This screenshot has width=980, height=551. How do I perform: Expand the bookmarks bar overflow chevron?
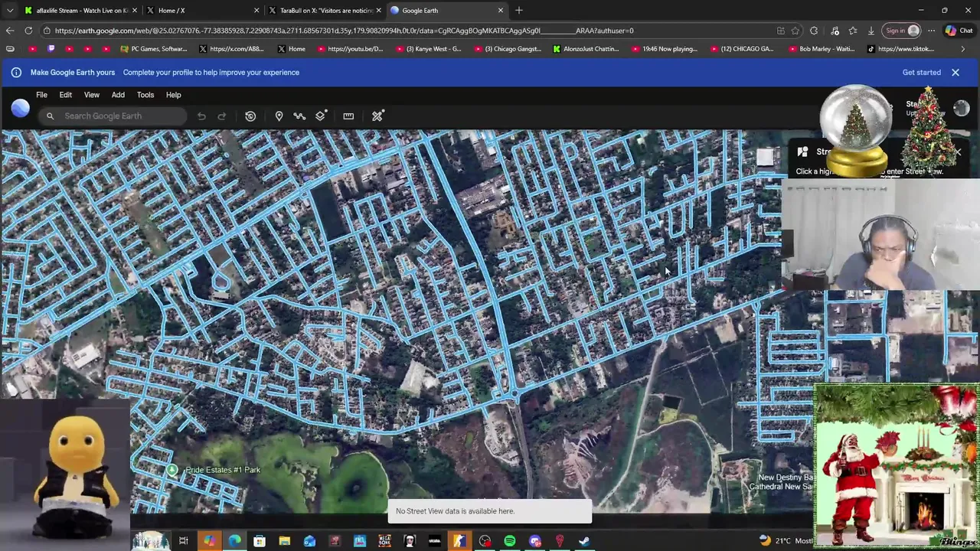point(963,49)
